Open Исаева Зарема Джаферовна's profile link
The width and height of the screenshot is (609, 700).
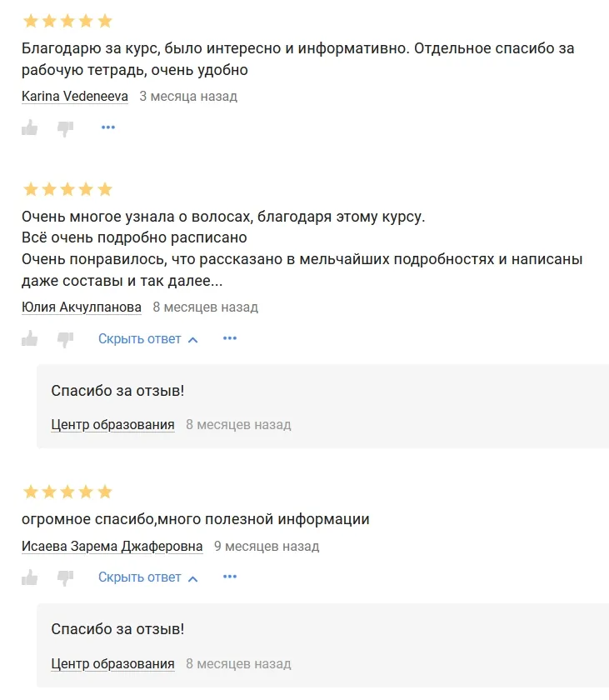tap(112, 547)
